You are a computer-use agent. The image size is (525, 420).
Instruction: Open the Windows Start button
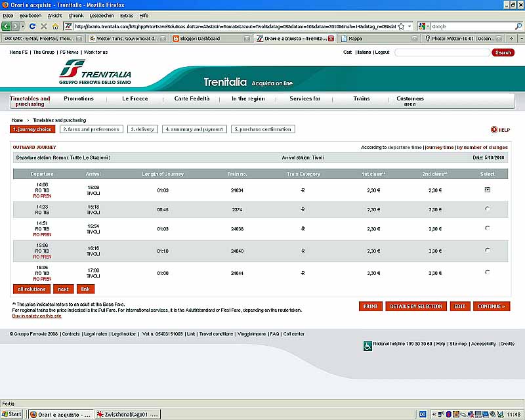[x=11, y=414]
